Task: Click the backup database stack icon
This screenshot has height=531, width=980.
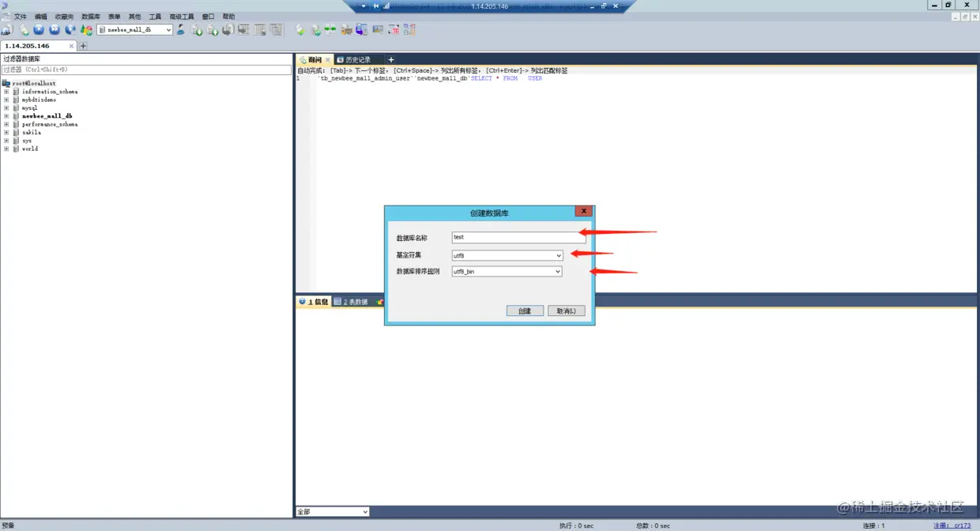Action: (228, 29)
